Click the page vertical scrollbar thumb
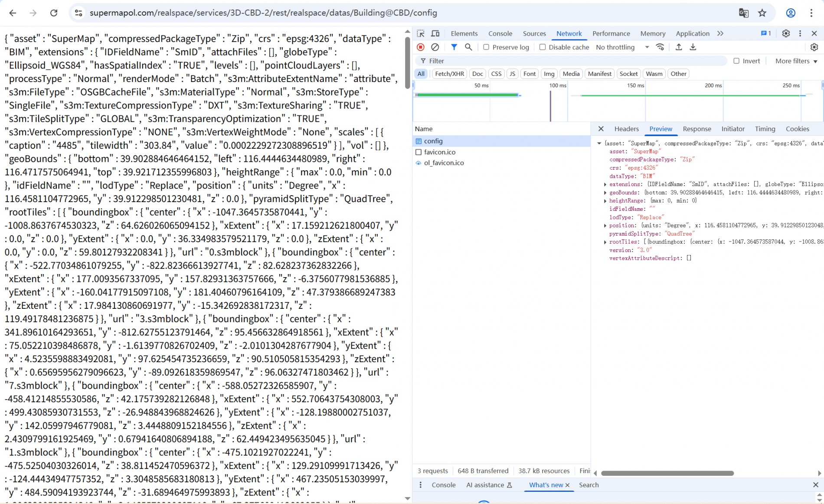824x504 pixels. coord(407,62)
